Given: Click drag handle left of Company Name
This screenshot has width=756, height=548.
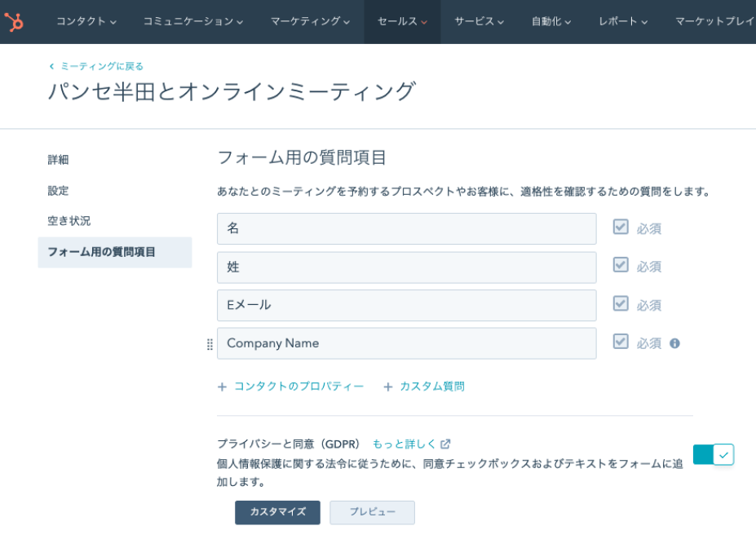Looking at the screenshot, I should point(210,344).
